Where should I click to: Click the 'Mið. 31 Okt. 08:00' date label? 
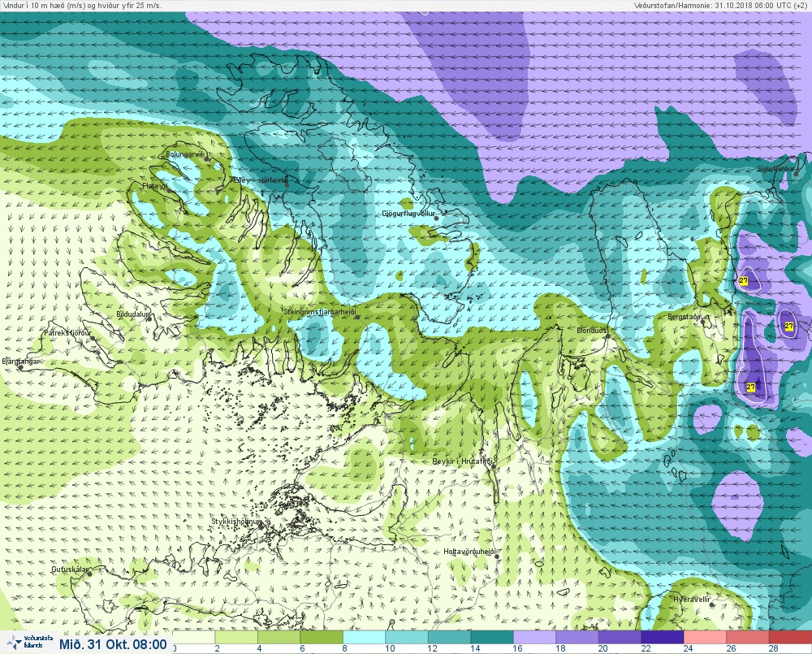[x=113, y=644]
